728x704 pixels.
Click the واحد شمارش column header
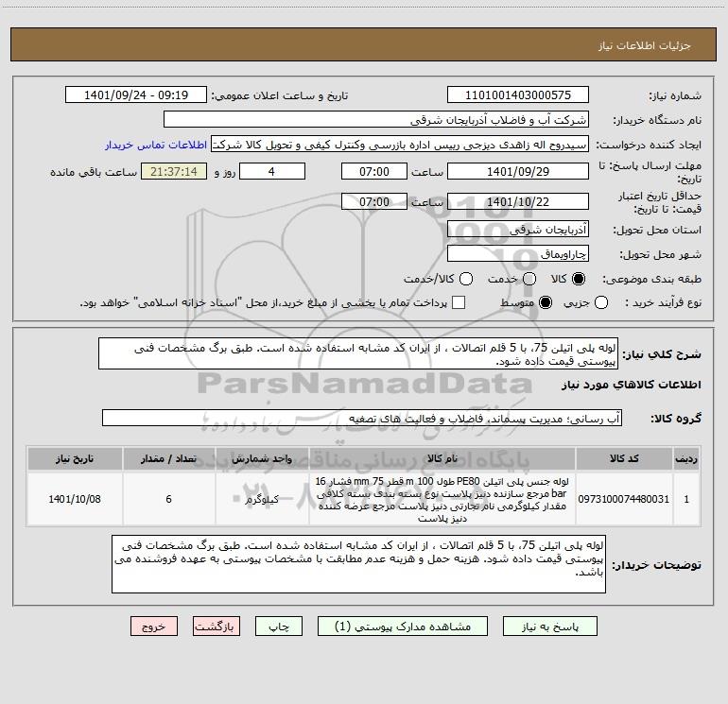click(x=262, y=458)
